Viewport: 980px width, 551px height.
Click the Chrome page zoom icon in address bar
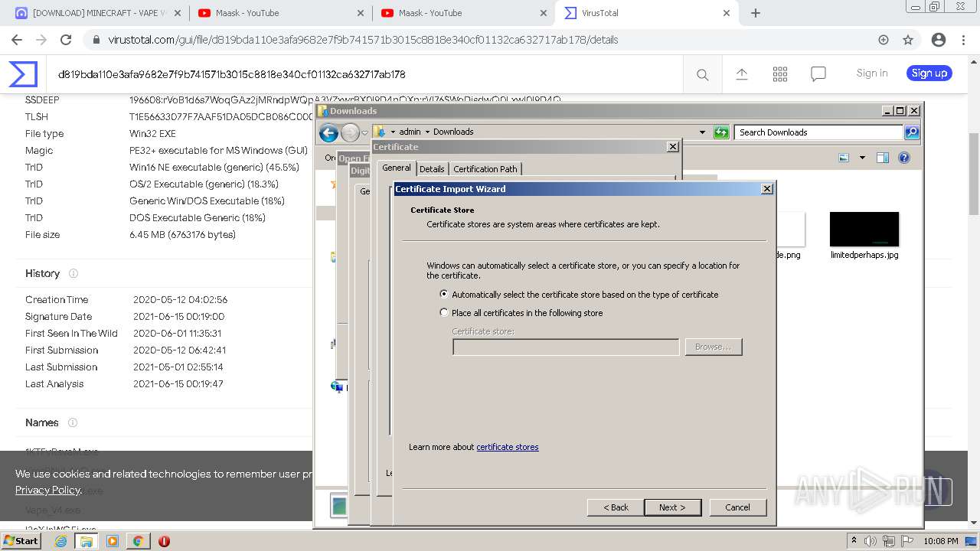pyautogui.click(x=884, y=40)
